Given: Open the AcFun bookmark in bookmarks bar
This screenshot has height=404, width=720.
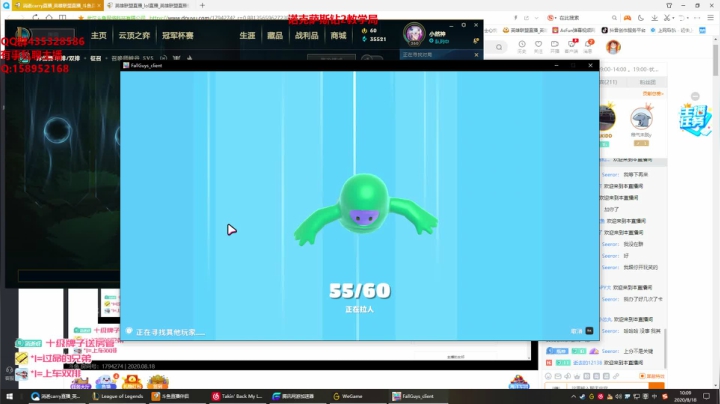Looking at the screenshot, I should coord(574,30).
